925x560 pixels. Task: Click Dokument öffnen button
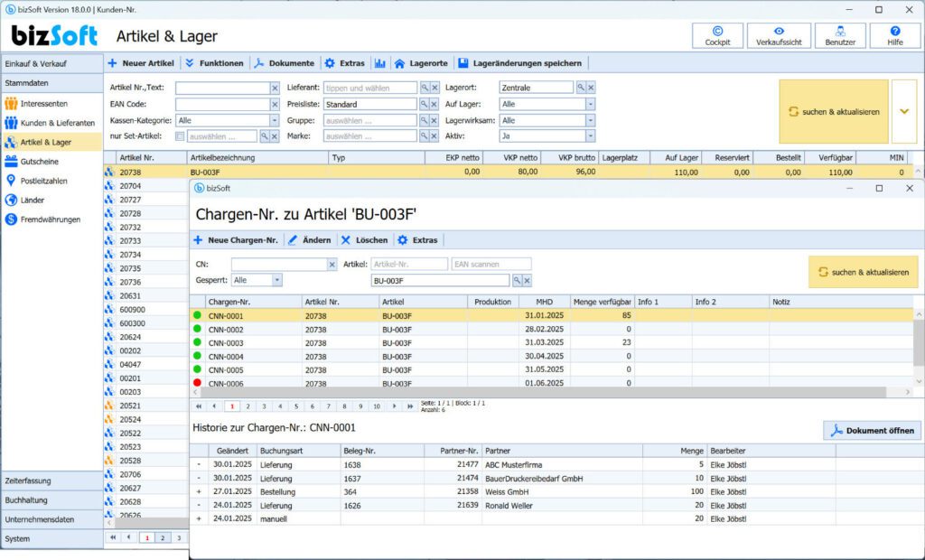click(872, 431)
